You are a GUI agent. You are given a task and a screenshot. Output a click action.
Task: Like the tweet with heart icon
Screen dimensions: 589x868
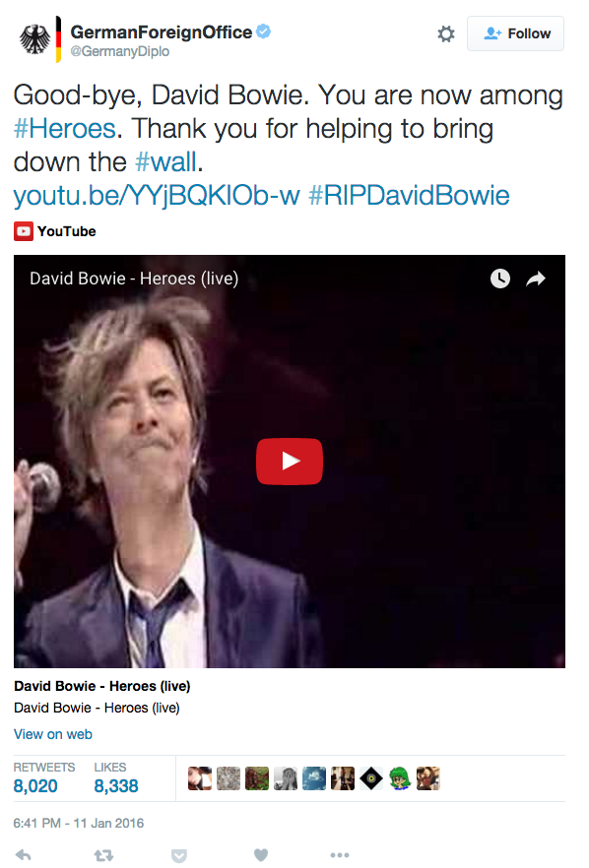tap(260, 855)
